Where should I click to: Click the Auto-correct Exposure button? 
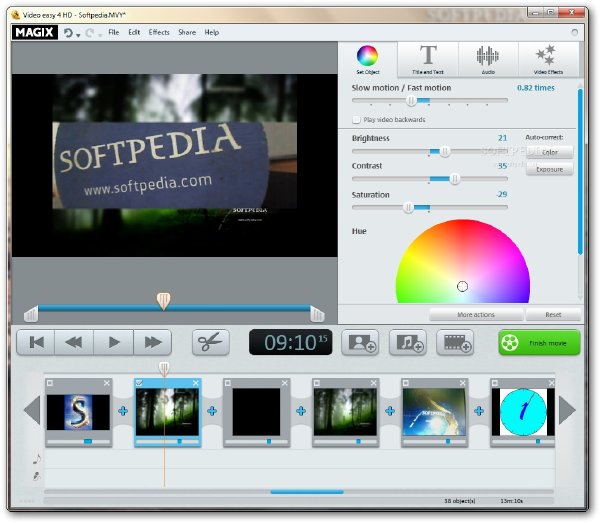(549, 169)
